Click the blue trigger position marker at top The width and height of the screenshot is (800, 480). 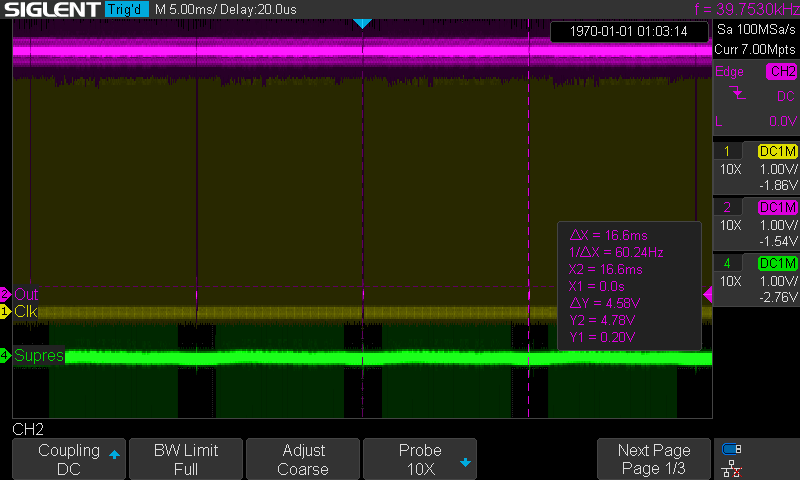click(363, 23)
